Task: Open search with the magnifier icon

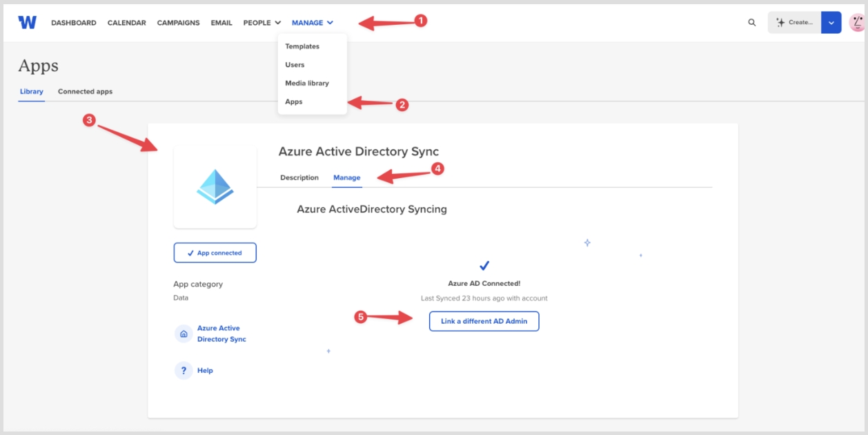Action: coord(752,22)
